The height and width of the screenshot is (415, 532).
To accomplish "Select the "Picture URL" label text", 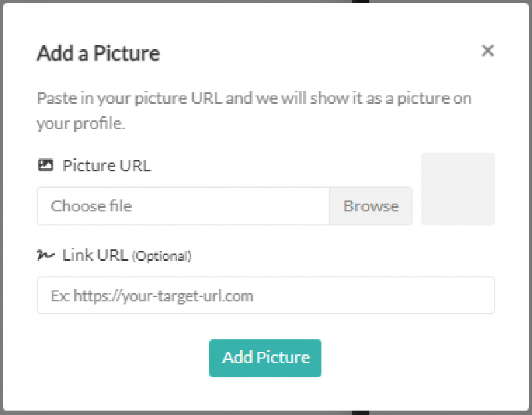I will (x=106, y=166).
